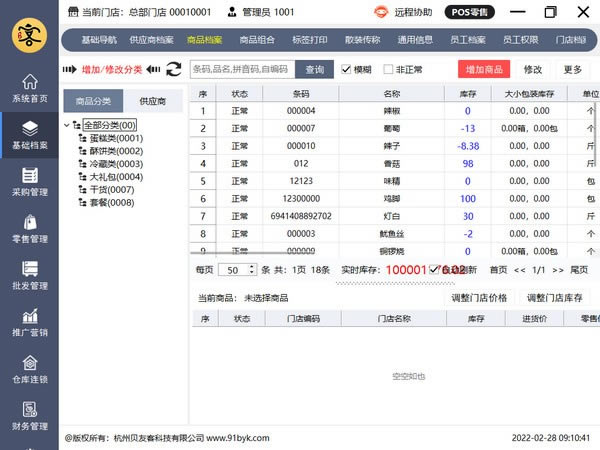Image resolution: width=600 pixels, height=450 pixels.
Task: Click the refresh arrows icon beside 增加/修改分类
Action: 173,69
